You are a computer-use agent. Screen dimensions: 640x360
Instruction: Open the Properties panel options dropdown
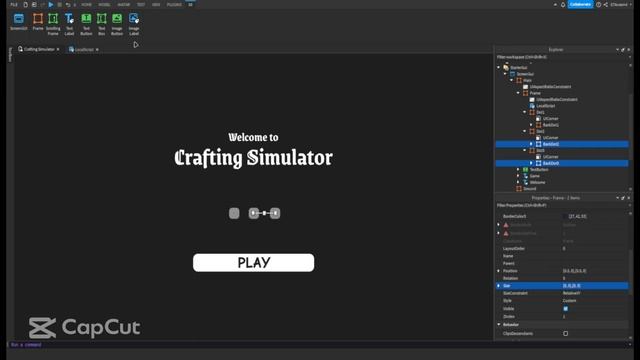tap(617, 198)
